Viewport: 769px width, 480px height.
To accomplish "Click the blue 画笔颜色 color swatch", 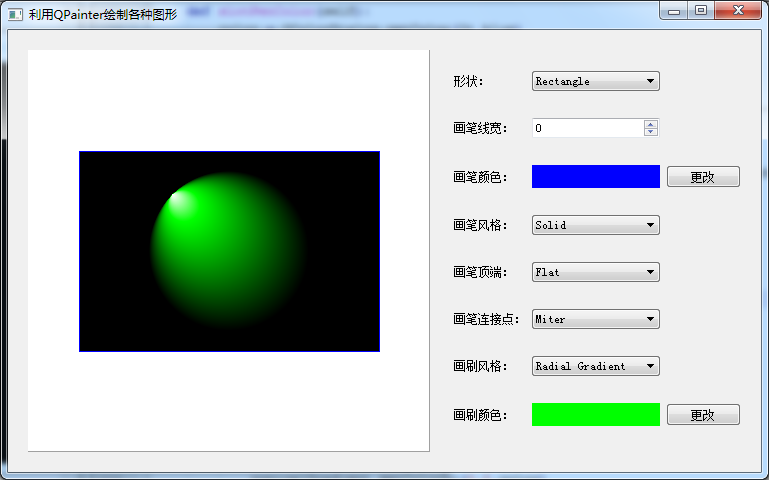I will [595, 177].
